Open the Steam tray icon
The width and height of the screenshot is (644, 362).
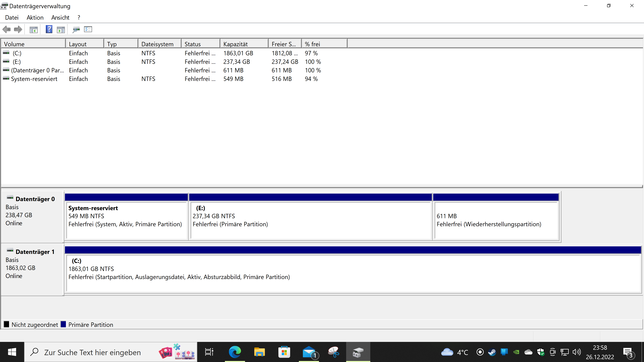(x=492, y=352)
